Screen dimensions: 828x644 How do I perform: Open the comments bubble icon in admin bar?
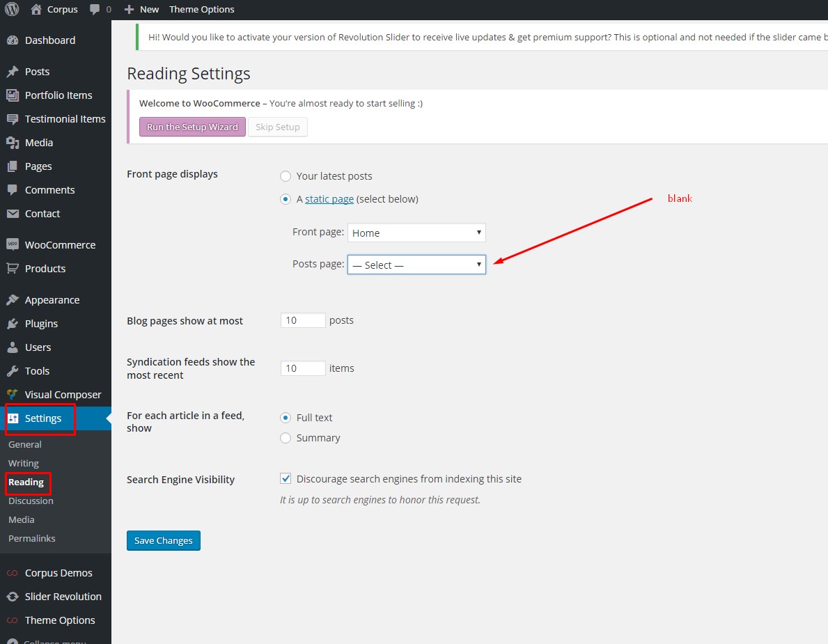pos(95,10)
